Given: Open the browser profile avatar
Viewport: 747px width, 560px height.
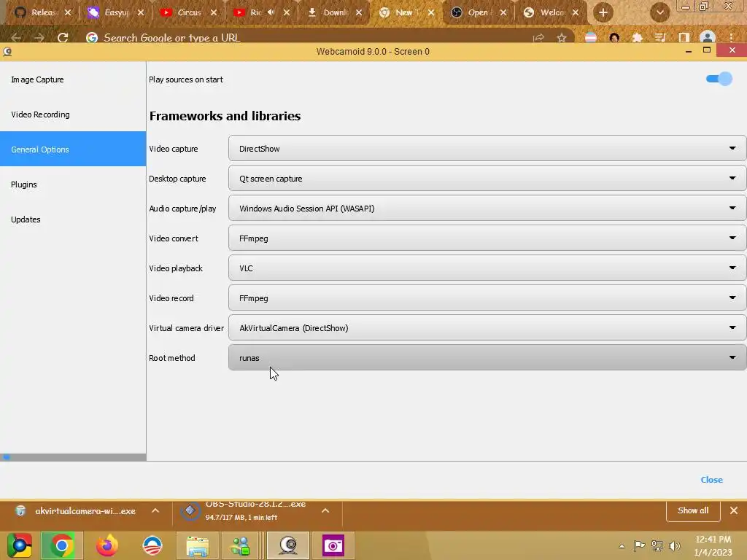Looking at the screenshot, I should [708, 38].
